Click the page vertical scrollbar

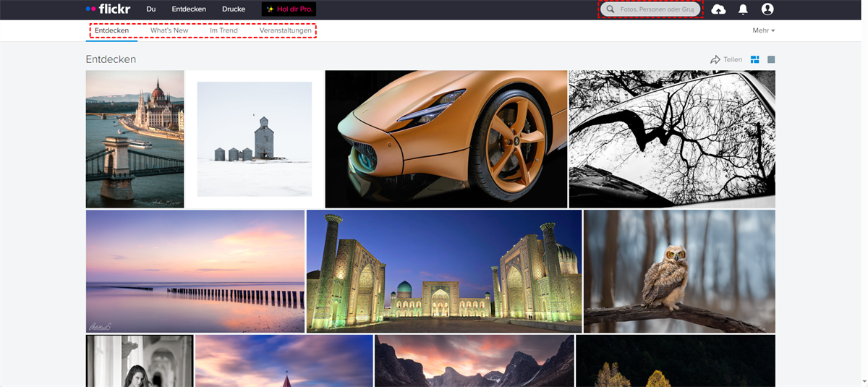point(864,193)
